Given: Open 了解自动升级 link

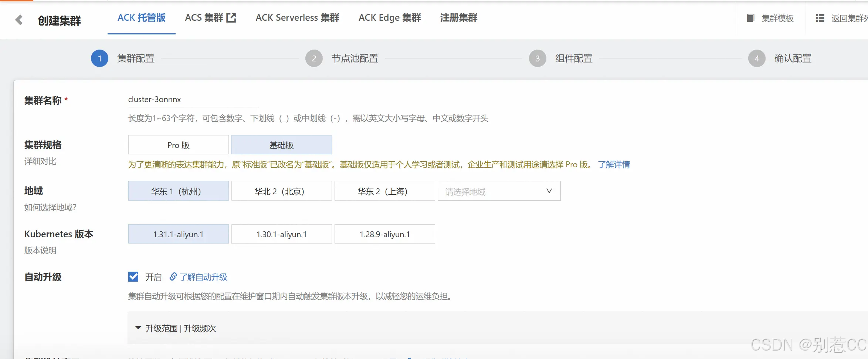Looking at the screenshot, I should tap(203, 277).
